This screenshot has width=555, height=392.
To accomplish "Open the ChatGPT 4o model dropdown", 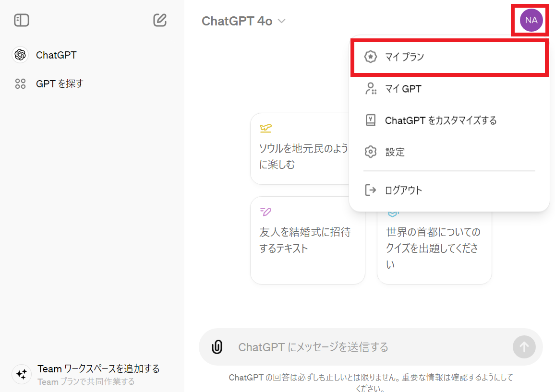I will click(244, 21).
